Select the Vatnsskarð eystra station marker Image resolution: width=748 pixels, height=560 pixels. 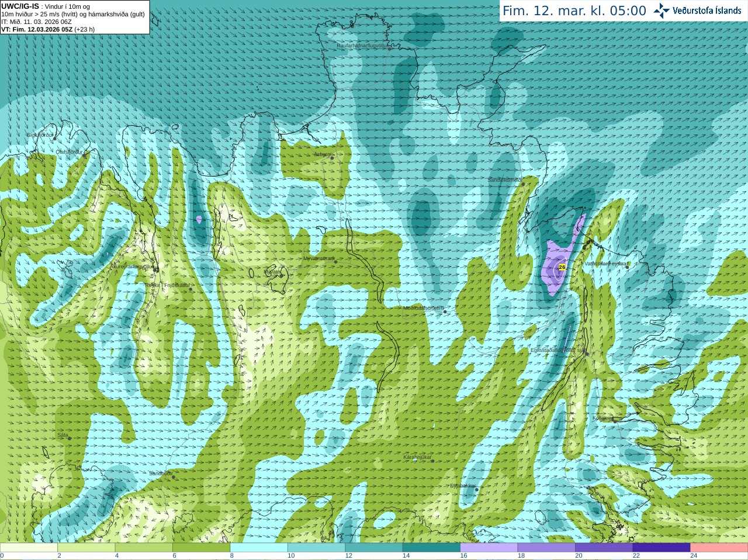click(x=628, y=267)
